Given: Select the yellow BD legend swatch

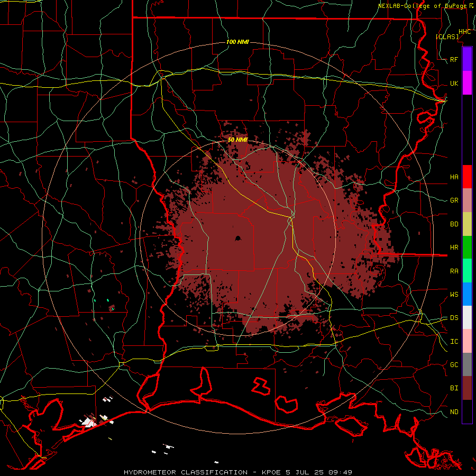Looking at the screenshot, I should pos(467,224).
